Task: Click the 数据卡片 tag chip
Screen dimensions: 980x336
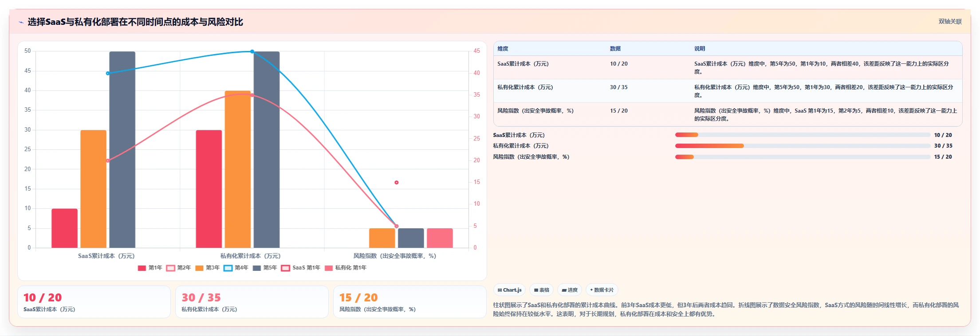Action: (602, 290)
